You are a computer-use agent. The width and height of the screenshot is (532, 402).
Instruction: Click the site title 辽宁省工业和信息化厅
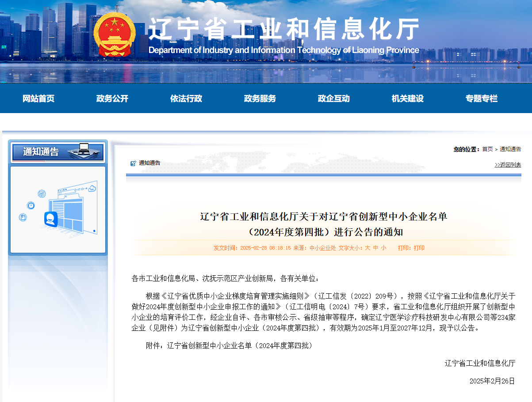[x=284, y=30]
